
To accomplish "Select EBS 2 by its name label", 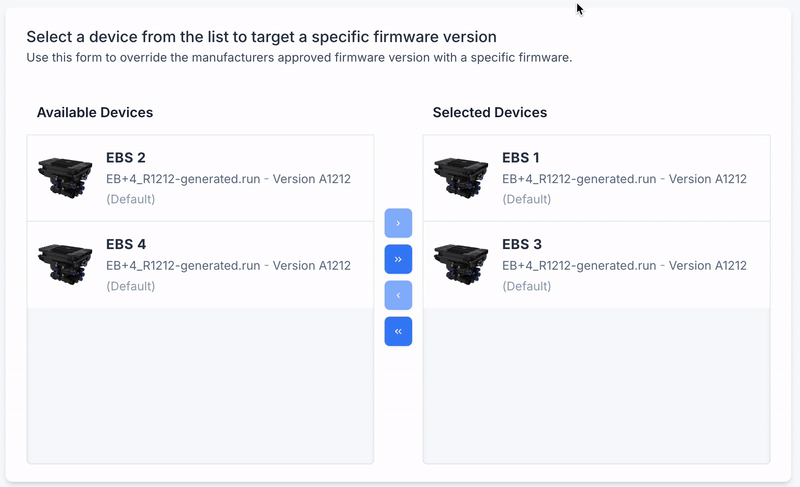I will coord(126,158).
